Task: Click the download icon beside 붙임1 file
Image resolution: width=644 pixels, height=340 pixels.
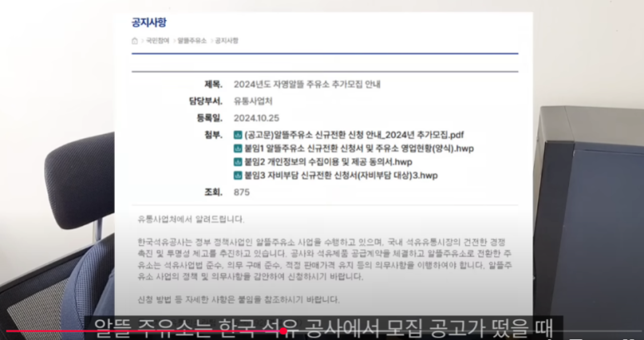Action: pos(237,148)
